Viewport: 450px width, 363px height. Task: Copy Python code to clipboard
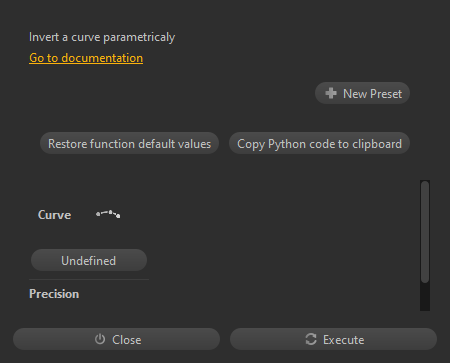[x=319, y=143]
